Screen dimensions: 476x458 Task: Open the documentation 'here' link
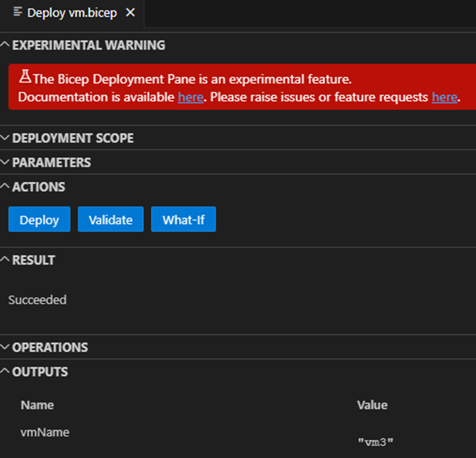pyautogui.click(x=190, y=97)
